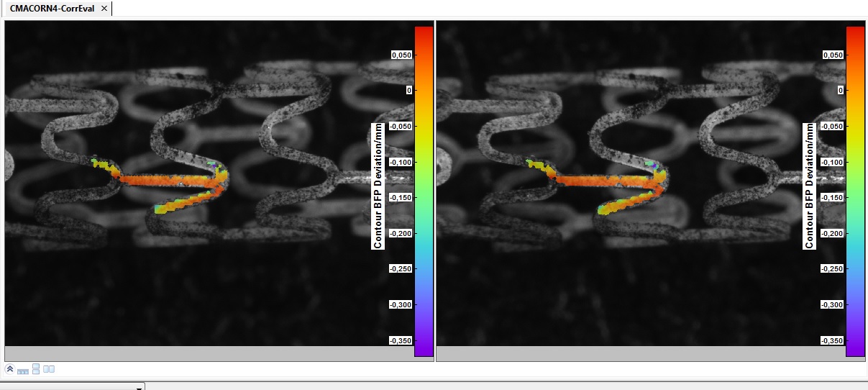Click the -0,200 value on right scale
868x390 pixels.
832,233
